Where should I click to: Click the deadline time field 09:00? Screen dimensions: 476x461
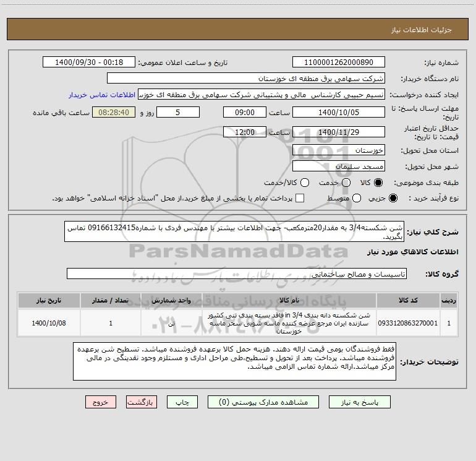[x=245, y=113]
